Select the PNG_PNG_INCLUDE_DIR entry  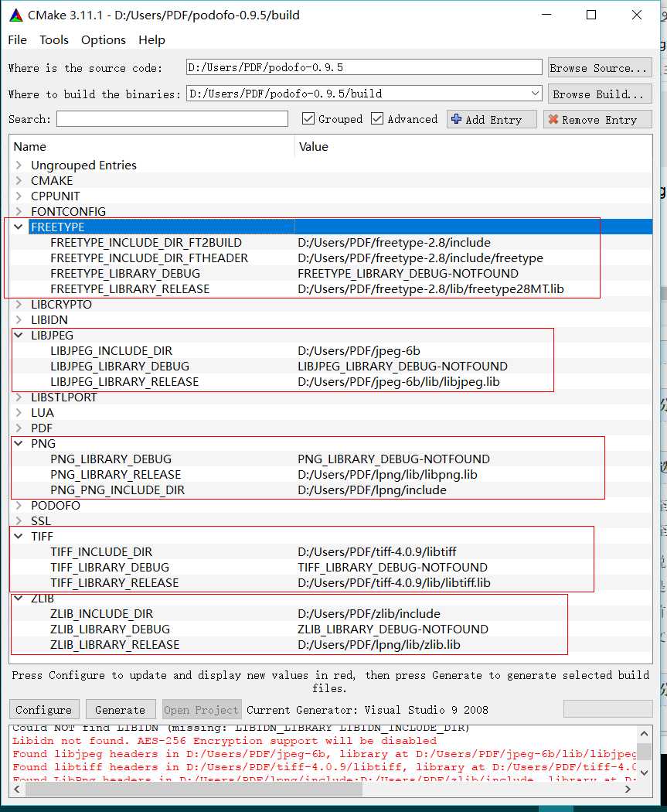pos(117,490)
